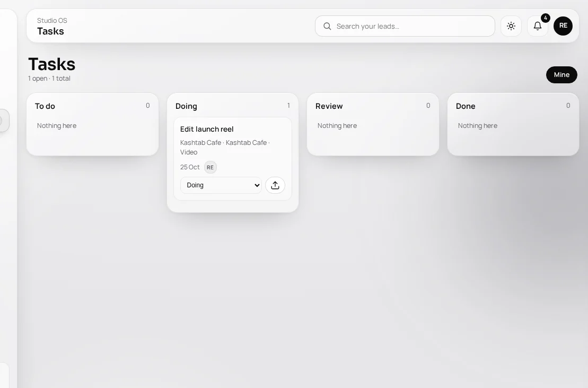
Task: Click Nothing here in the Done column
Action: [477, 126]
